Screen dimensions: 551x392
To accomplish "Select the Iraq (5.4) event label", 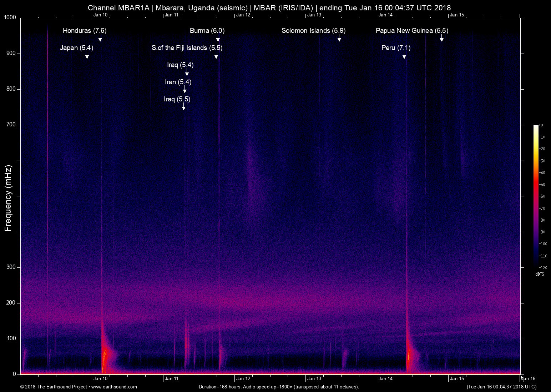I will click(x=180, y=65).
